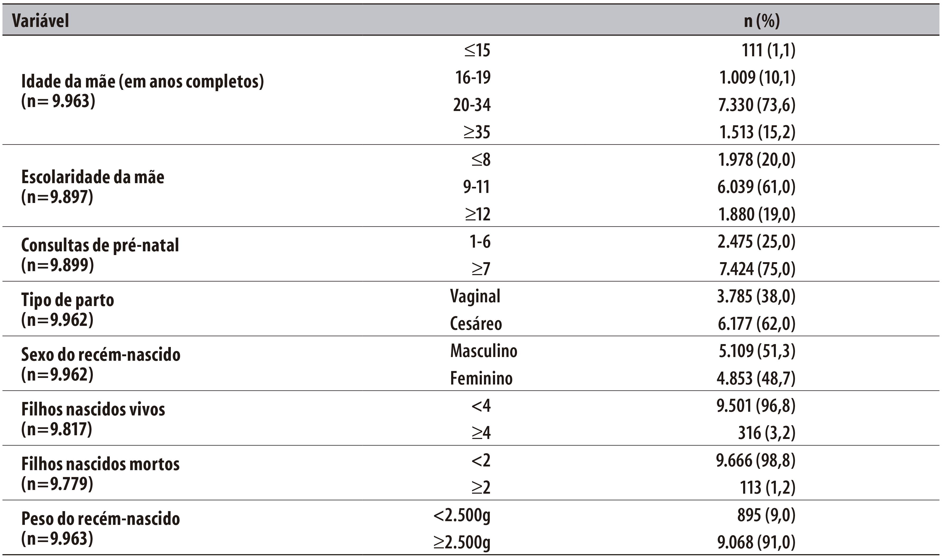The image size is (942, 560).
Task: Select the "Feminino" category cell
Action: (x=481, y=378)
